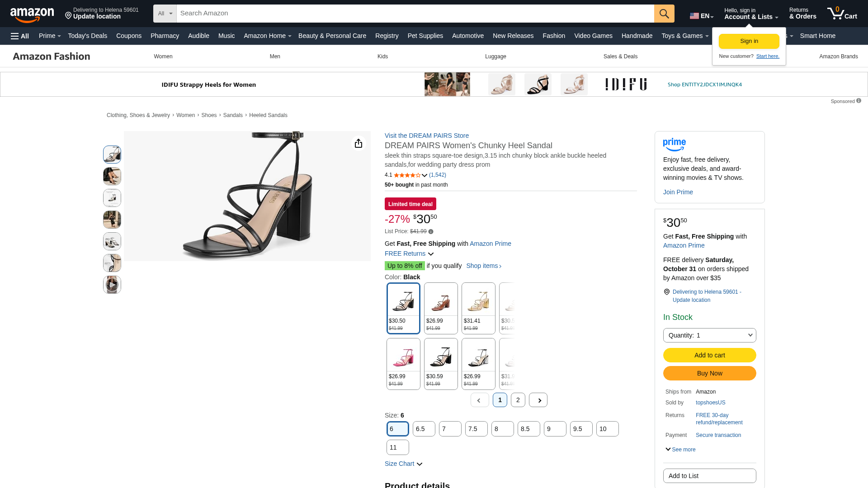Select size 10
Image resolution: width=868 pixels, height=488 pixels.
(x=607, y=429)
